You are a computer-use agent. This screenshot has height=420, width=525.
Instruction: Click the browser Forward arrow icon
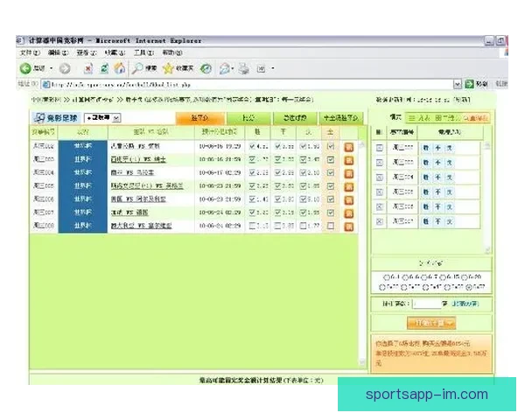pyautogui.click(x=65, y=68)
